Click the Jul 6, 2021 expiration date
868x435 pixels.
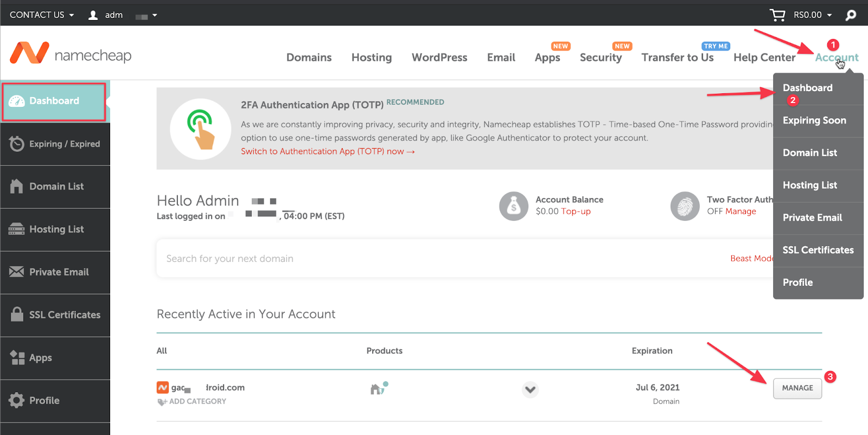pyautogui.click(x=658, y=388)
